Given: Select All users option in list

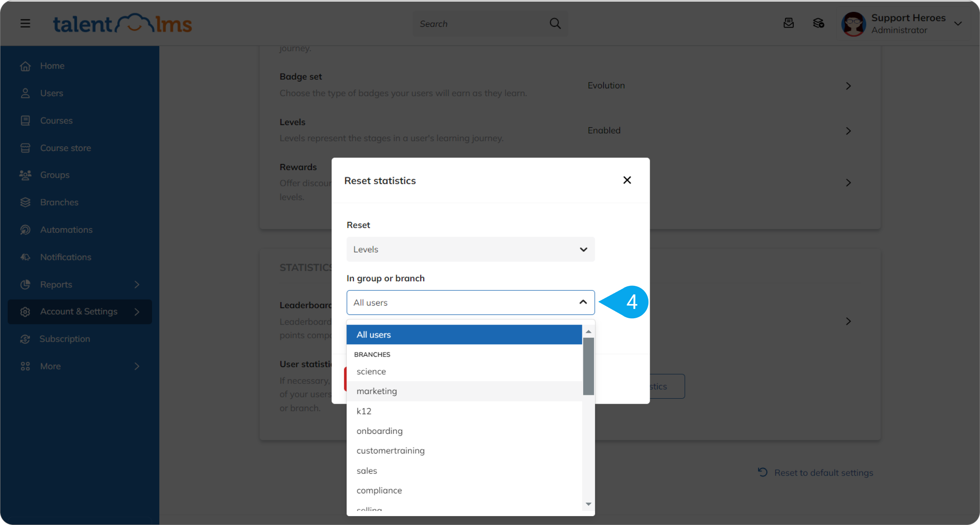Looking at the screenshot, I should point(464,334).
